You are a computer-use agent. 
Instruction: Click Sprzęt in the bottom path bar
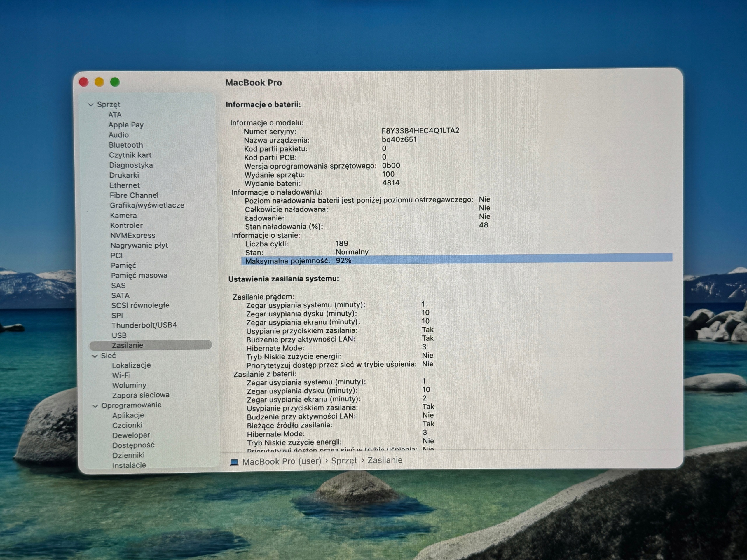coord(344,461)
